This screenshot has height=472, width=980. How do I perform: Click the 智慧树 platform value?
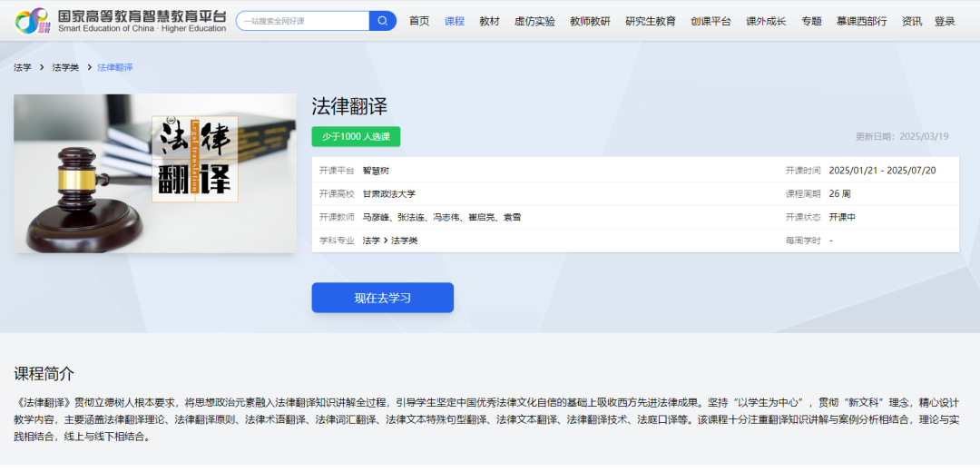376,171
